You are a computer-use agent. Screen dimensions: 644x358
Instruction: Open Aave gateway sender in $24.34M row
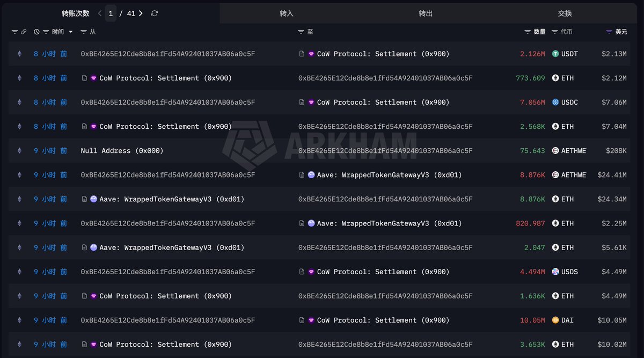(172, 199)
